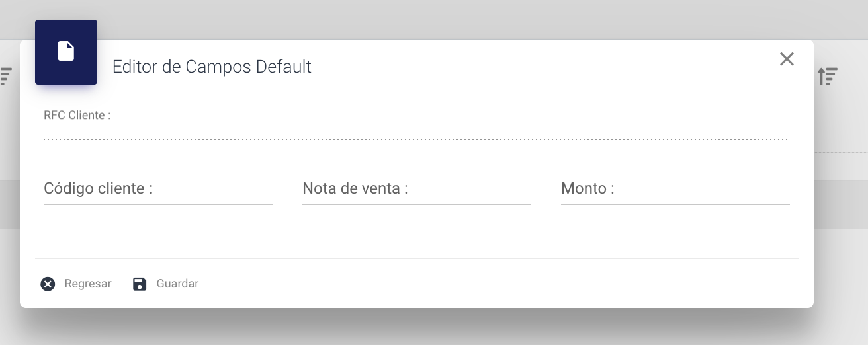Click the underline beneath Nota de venta
This screenshot has height=345, width=868.
(416, 204)
